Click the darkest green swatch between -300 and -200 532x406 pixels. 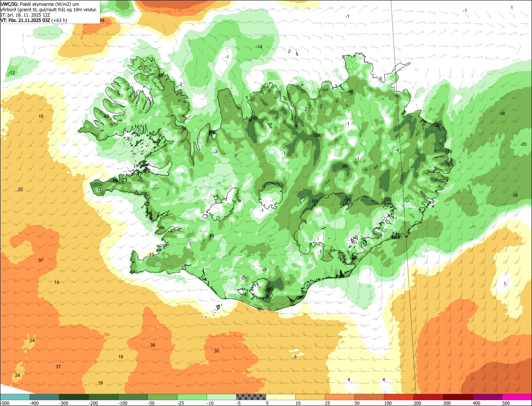click(74, 397)
